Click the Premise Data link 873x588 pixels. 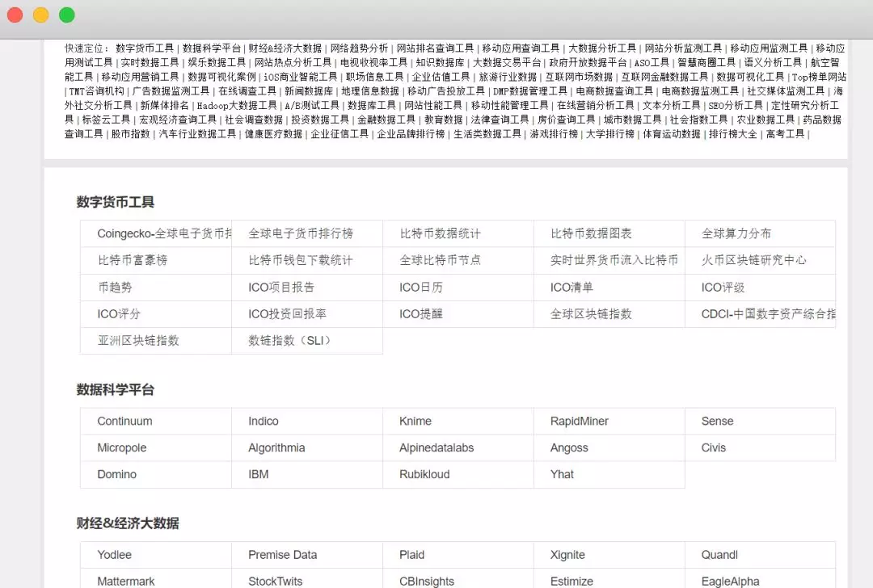(x=282, y=555)
